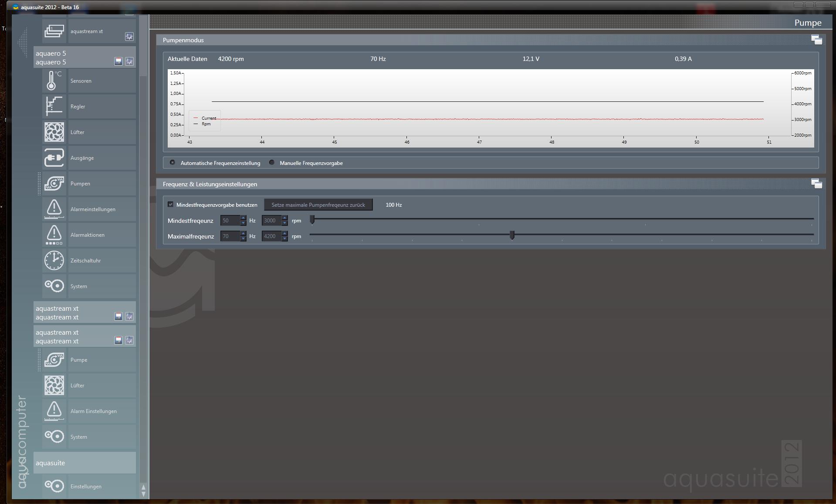Click the '0,39 A' current reading
The width and height of the screenshot is (836, 504).
pos(683,59)
